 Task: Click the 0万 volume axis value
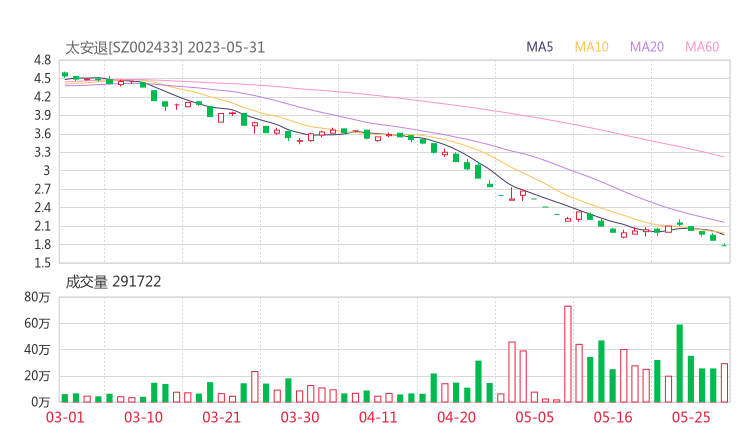(40, 402)
